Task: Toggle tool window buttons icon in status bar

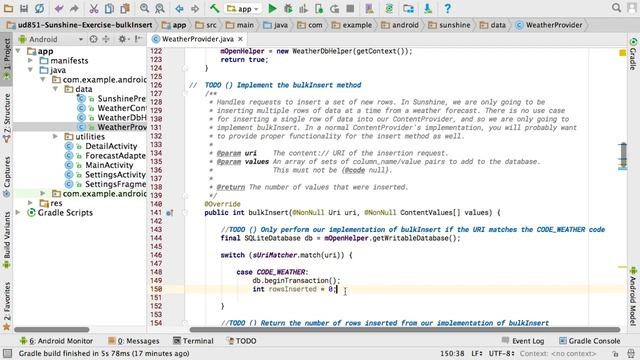Action: tap(7, 353)
